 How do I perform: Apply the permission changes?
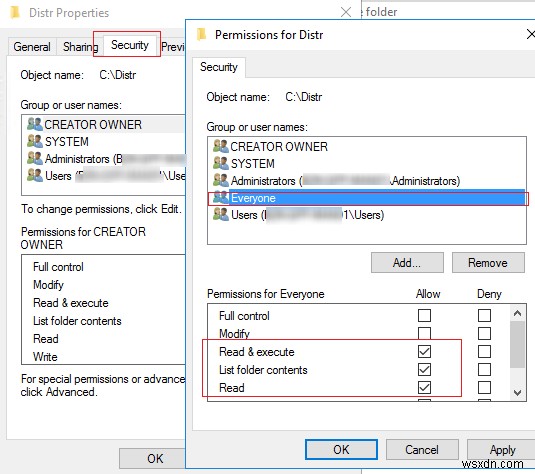[501, 449]
